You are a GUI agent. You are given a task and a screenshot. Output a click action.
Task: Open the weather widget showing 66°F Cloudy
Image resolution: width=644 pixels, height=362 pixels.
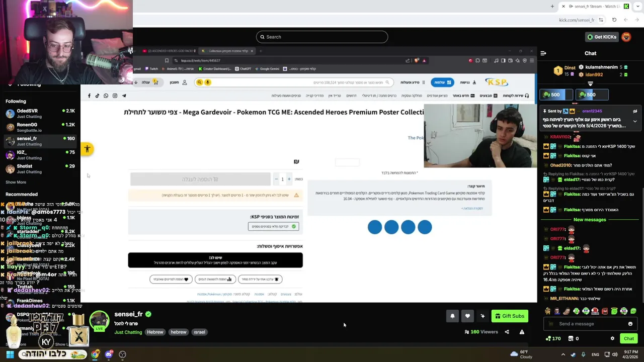(521, 354)
